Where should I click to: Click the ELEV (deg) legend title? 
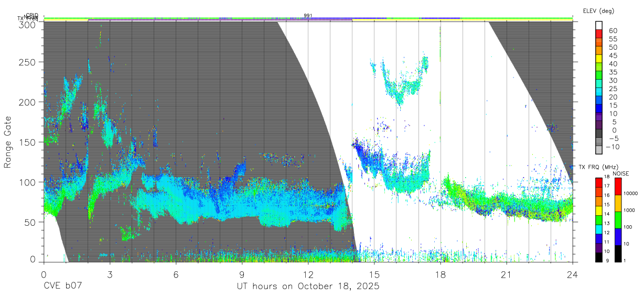point(598,11)
